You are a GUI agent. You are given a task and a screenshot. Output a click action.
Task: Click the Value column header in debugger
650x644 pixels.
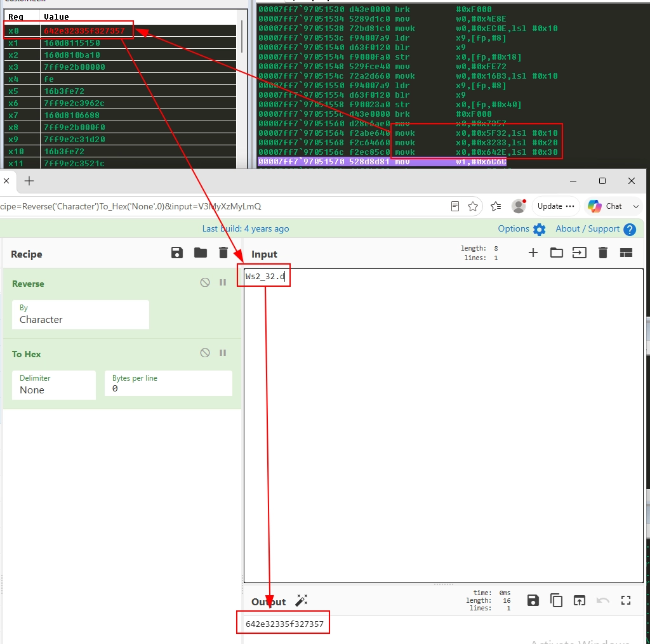(x=56, y=17)
